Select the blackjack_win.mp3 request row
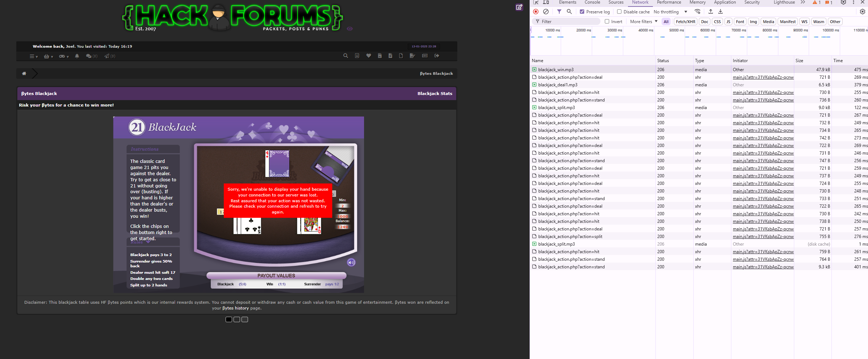868x359 pixels. (699, 69)
